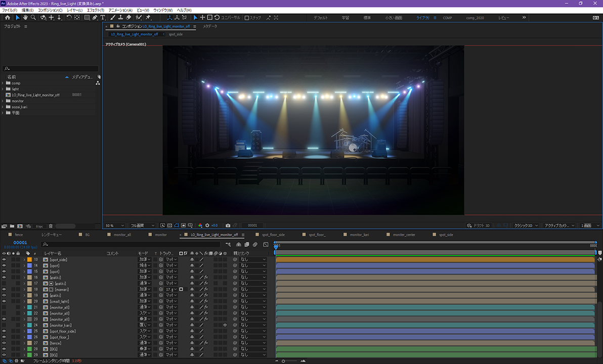Viewport: 603px width, 364px height.
Task: Click the spot_side breadcrumb in viewer
Action: pos(176,34)
